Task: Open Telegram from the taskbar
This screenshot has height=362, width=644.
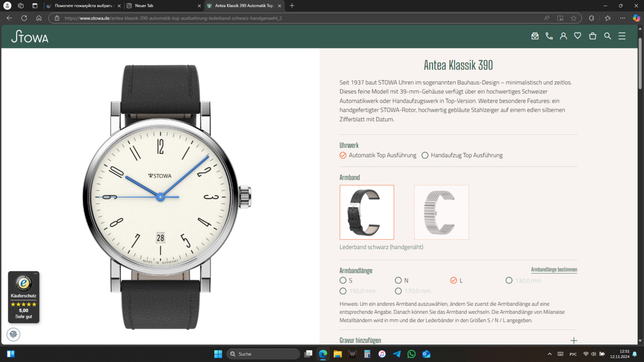Action: pyautogui.click(x=396, y=354)
